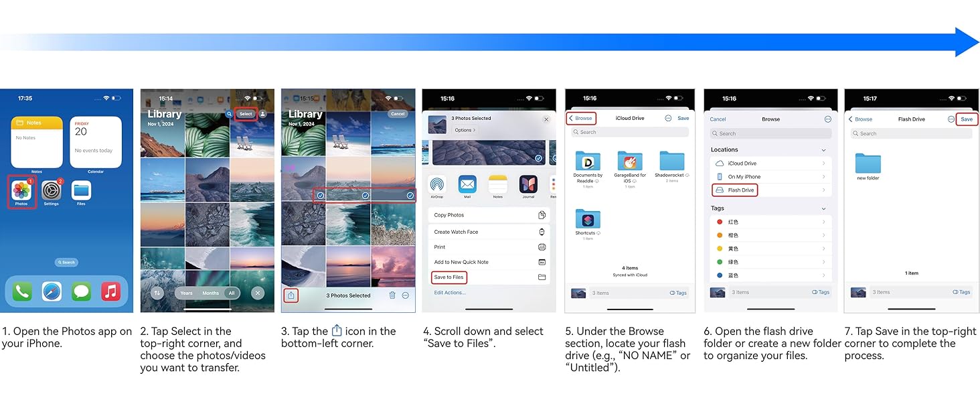Open the Shadowrocket folder

coord(672,167)
